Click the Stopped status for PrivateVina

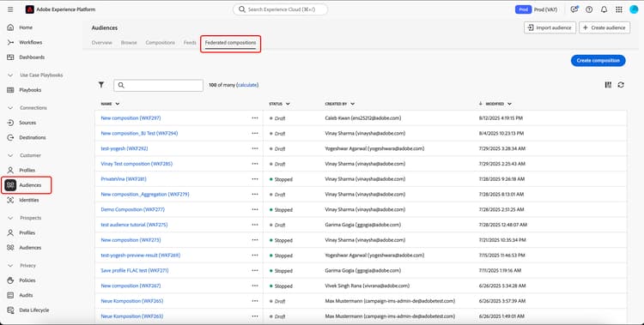click(x=282, y=179)
